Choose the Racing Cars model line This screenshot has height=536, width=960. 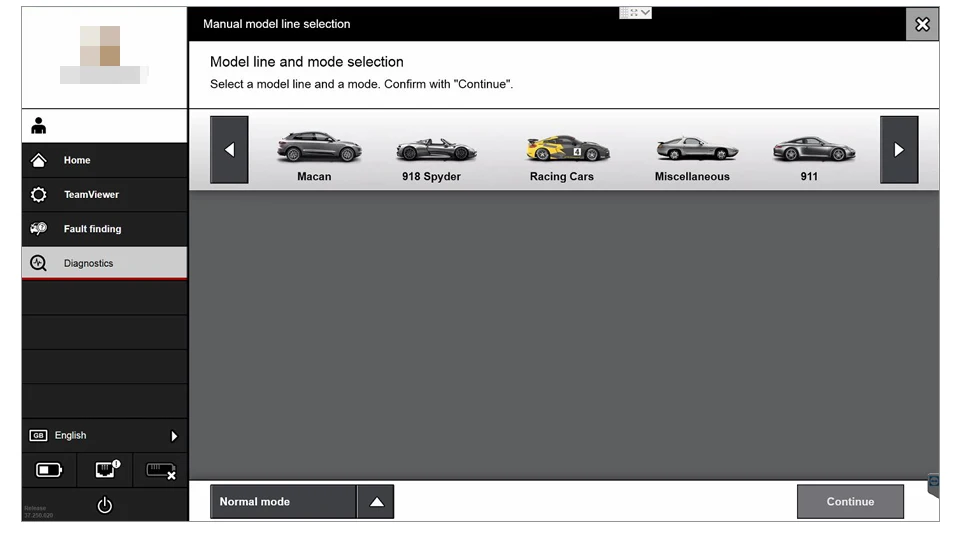(566, 157)
